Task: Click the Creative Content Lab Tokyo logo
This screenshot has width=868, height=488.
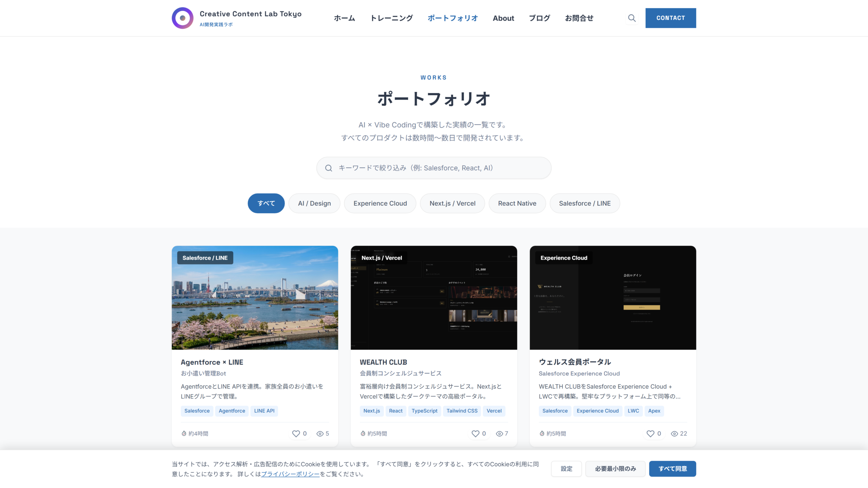Action: pos(182,18)
